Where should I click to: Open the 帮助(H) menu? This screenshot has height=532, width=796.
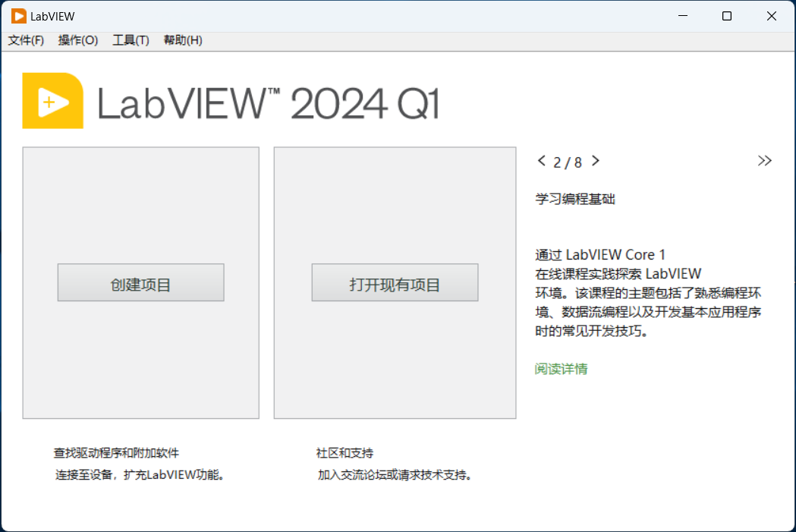click(182, 40)
